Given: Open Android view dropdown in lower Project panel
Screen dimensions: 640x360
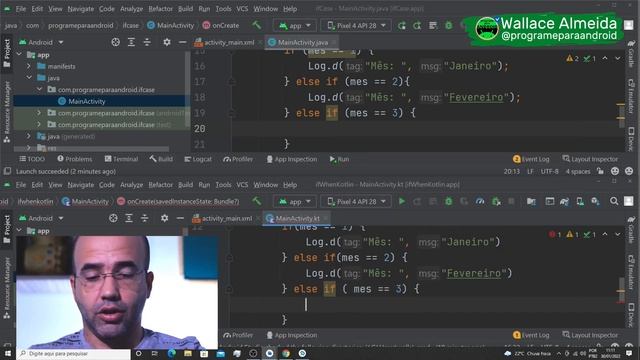Looking at the screenshot, I should [41, 218].
